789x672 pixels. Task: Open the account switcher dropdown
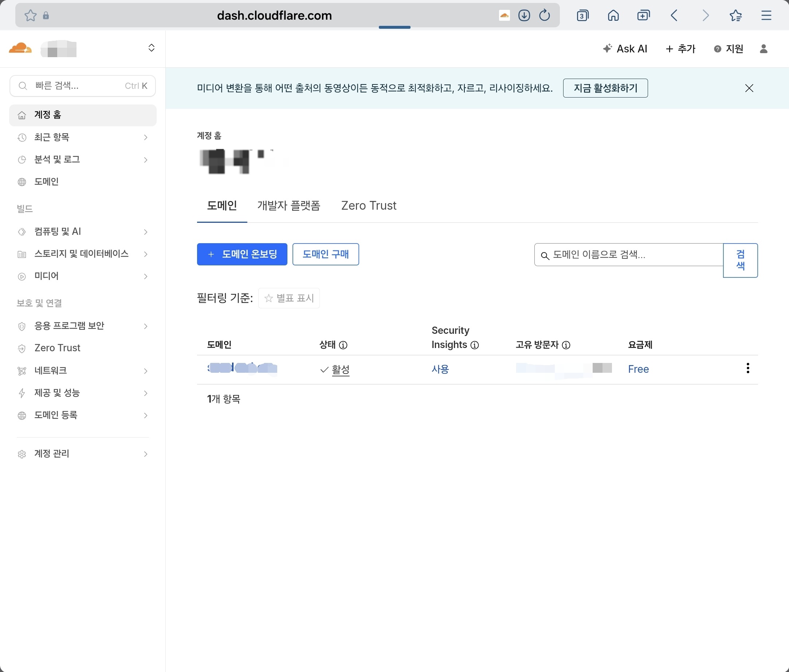tap(151, 48)
